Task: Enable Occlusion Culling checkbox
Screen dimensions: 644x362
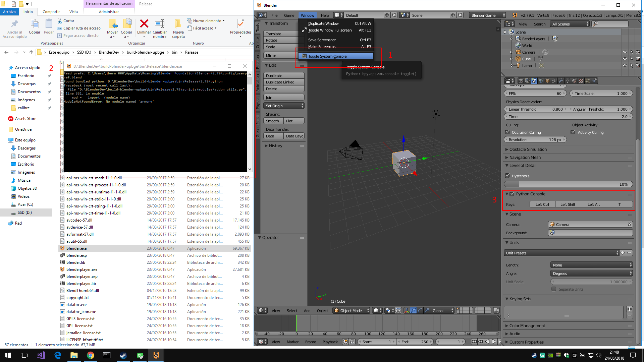Action: tap(507, 132)
